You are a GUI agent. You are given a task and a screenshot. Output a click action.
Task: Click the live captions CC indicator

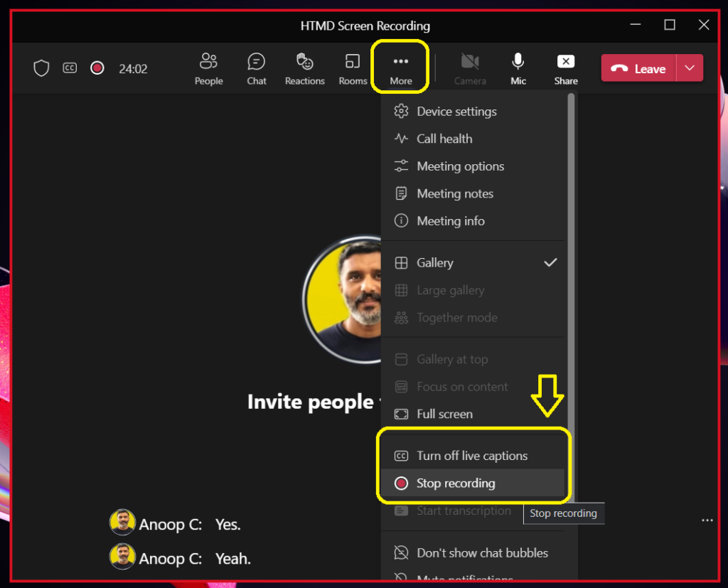70,68
